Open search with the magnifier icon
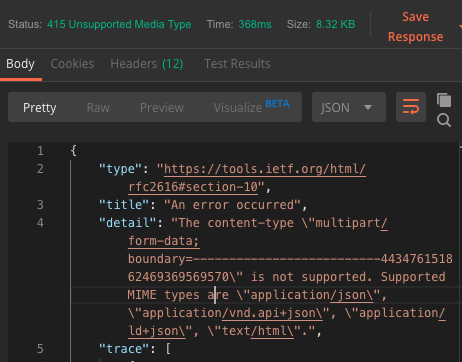 [444, 120]
